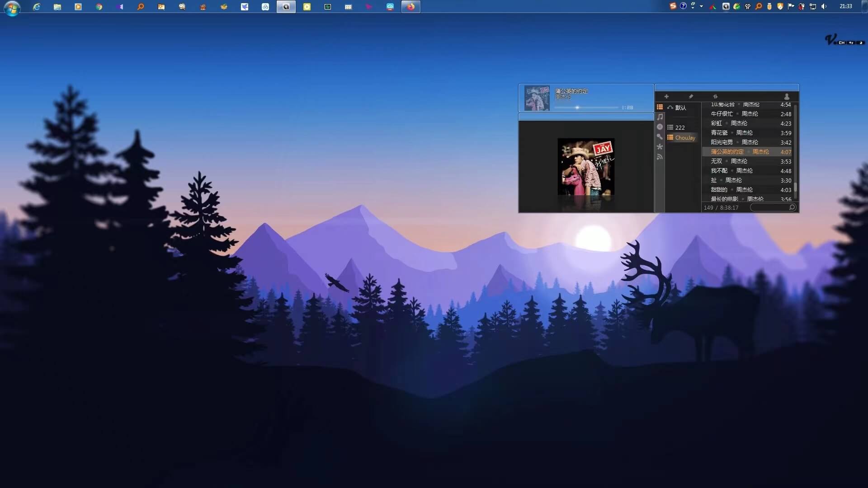Viewport: 868px width, 488px height.
Task: Click the safely remove USB tray icon
Action: 769,6
